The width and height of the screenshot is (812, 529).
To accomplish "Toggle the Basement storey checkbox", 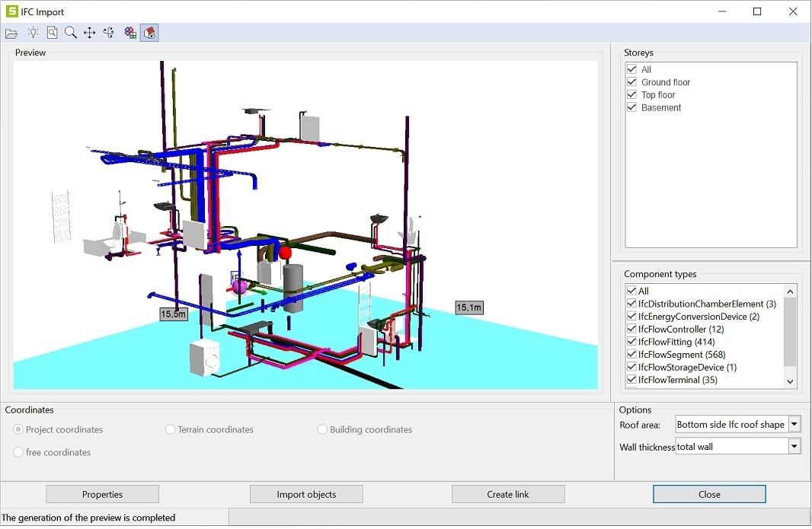I will pyautogui.click(x=631, y=107).
